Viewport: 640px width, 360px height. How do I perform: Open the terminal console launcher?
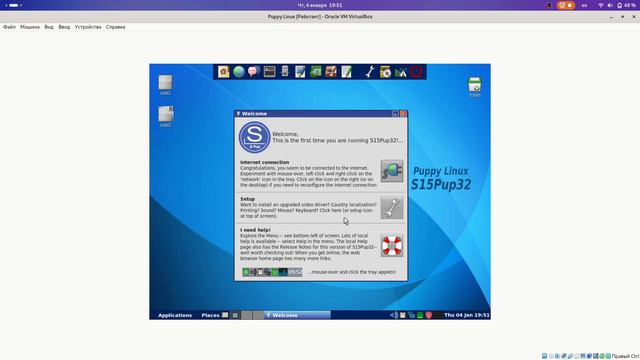[x=269, y=72]
